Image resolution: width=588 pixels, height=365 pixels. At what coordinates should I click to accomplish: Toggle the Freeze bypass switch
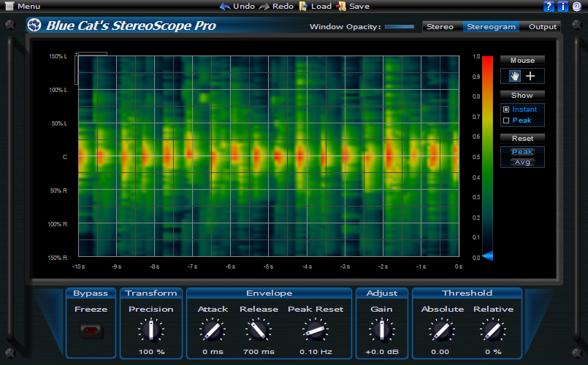pos(91,331)
